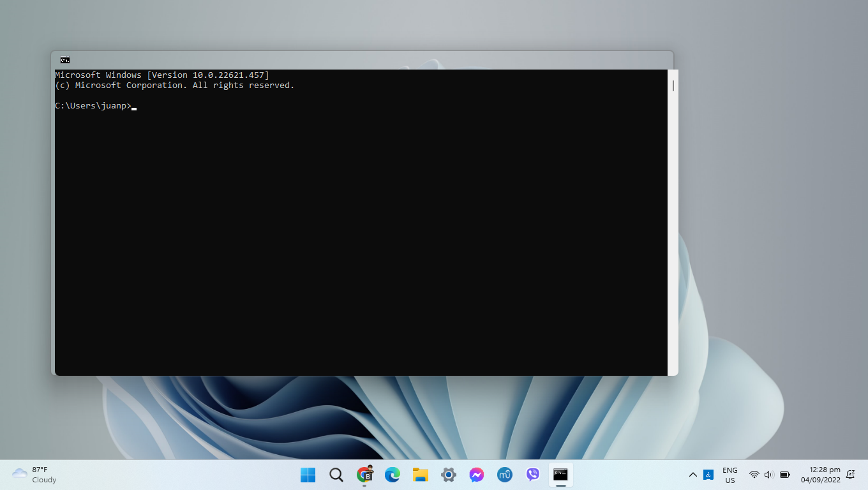Screen dimensions: 868x490
Task: Switch the ENG US input language
Action: [x=730, y=475]
